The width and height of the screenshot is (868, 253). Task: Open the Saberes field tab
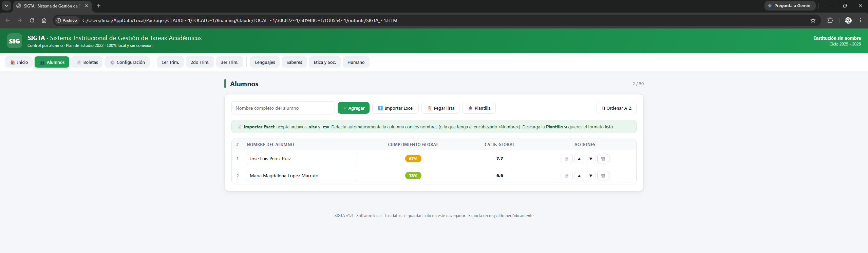click(x=294, y=62)
